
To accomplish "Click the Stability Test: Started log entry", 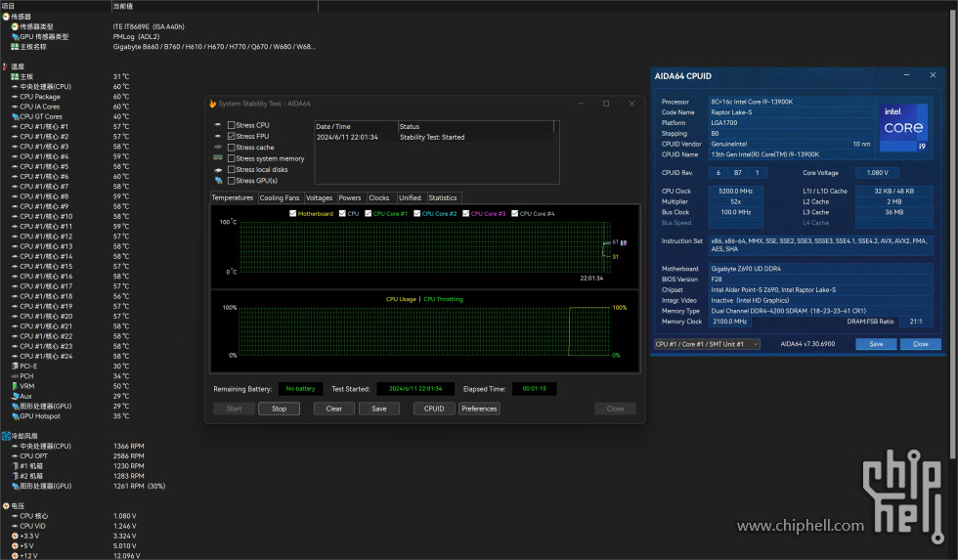I will 432,138.
